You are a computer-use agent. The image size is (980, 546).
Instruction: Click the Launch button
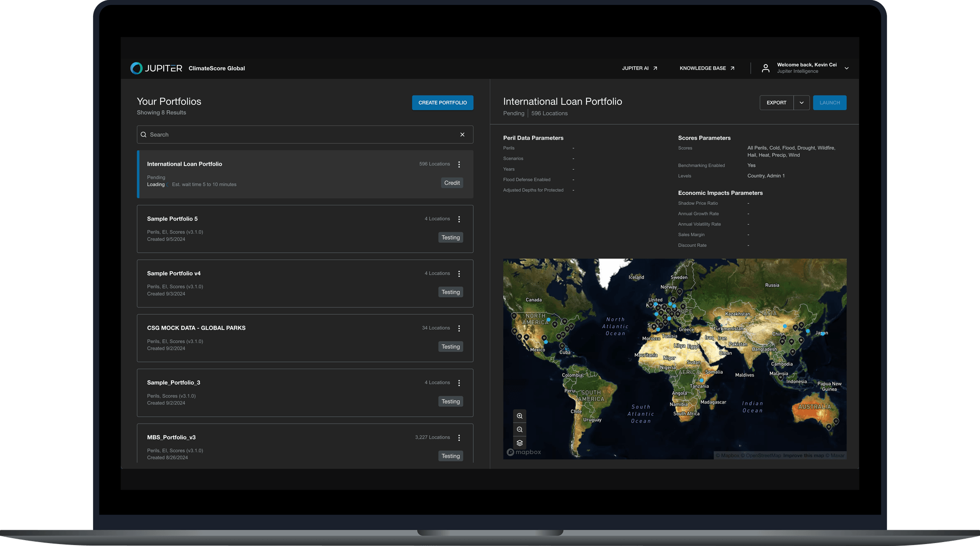pyautogui.click(x=830, y=103)
